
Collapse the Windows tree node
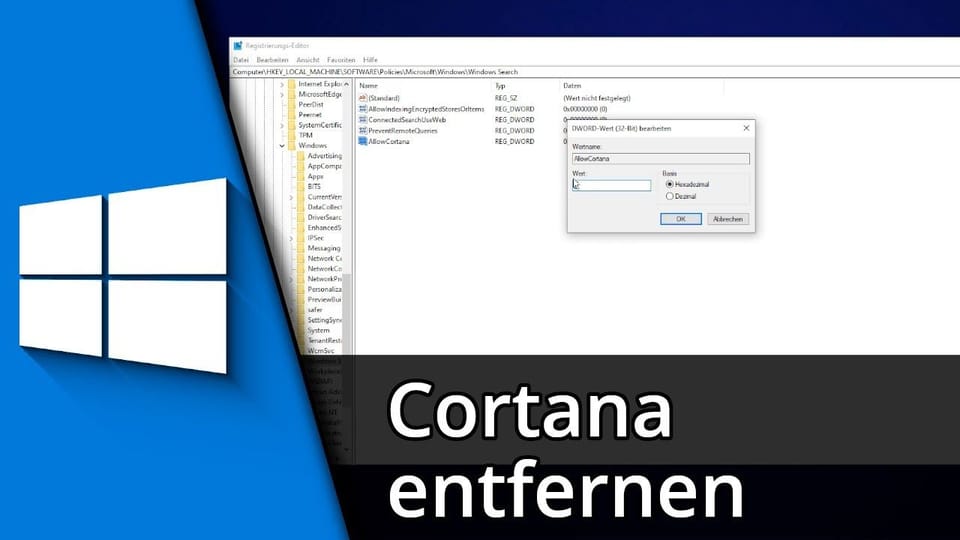tap(282, 146)
